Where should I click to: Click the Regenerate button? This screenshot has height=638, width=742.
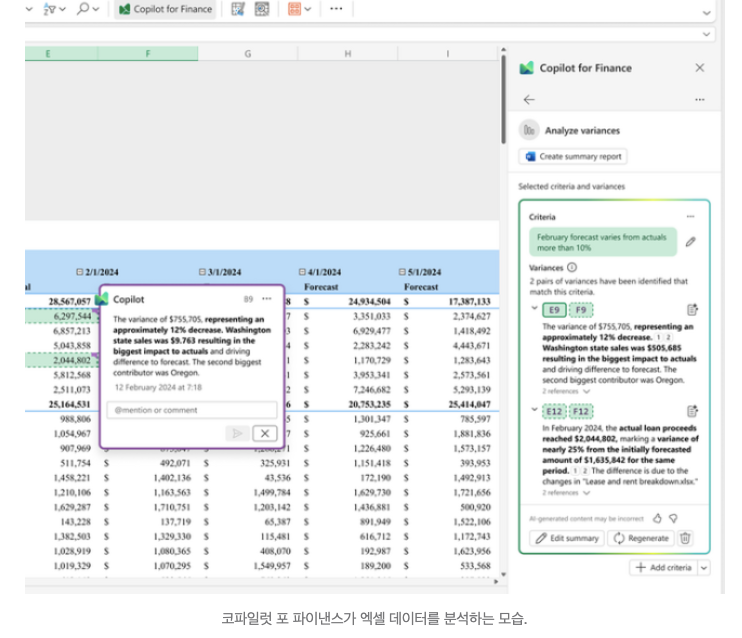pos(640,538)
